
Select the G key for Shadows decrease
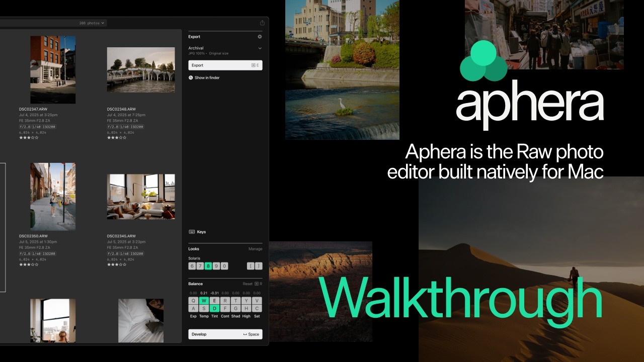235,308
